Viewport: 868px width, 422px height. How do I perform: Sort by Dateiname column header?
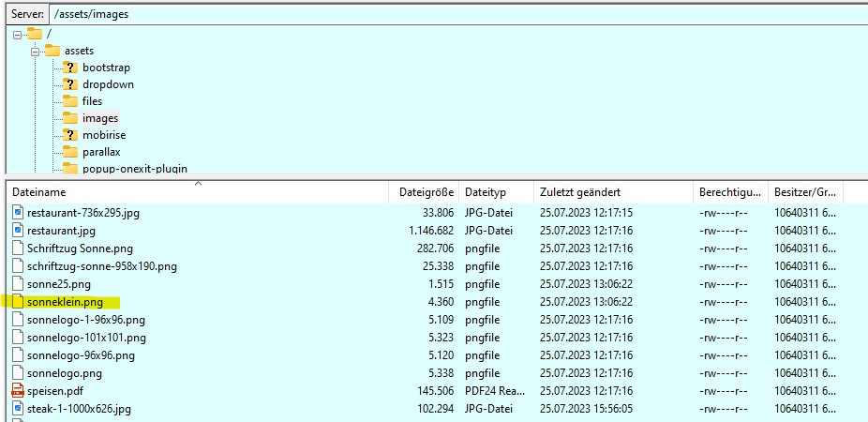click(198, 192)
